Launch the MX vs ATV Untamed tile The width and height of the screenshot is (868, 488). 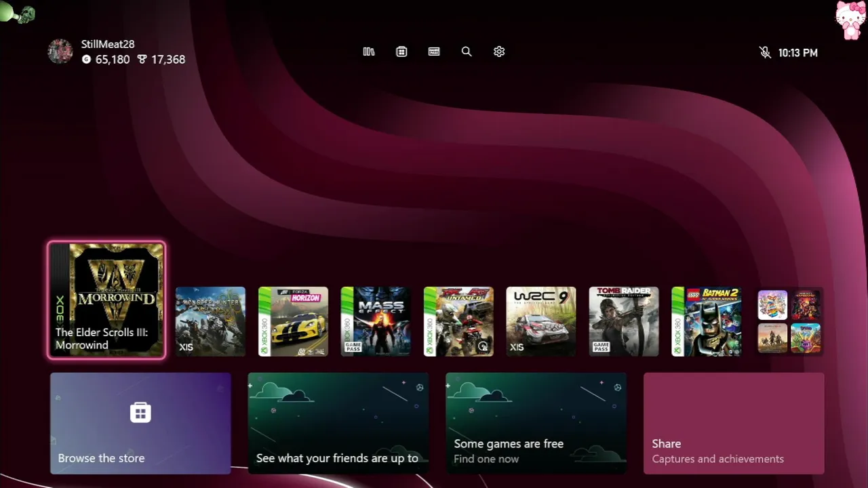click(x=458, y=321)
